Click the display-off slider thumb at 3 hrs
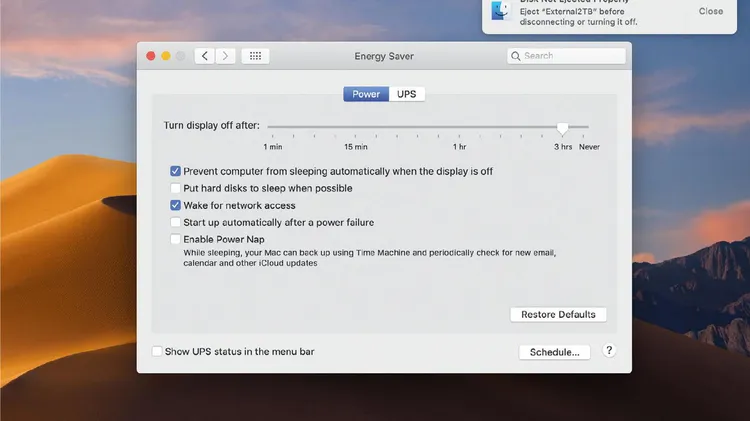 pos(562,128)
